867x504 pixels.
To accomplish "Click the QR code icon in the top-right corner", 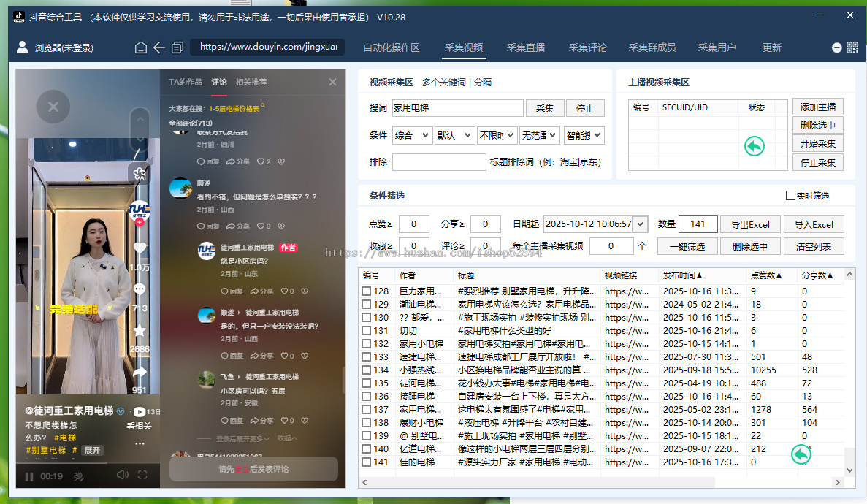I will 852,47.
